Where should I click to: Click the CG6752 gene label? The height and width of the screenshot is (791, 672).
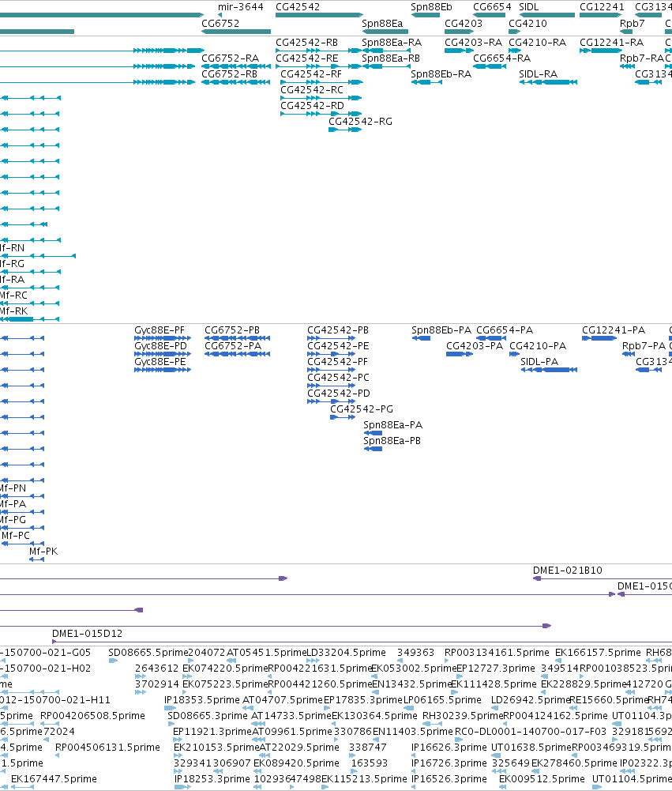[x=220, y=23]
